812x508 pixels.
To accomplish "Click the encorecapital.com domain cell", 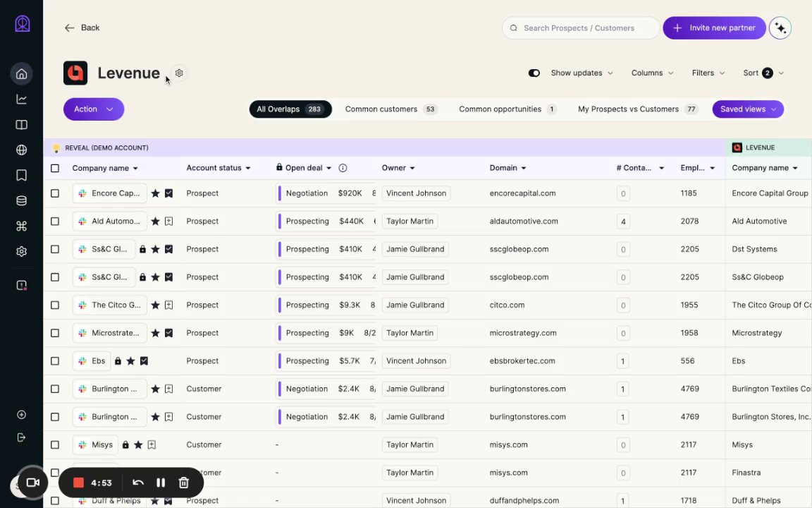I will [522, 193].
